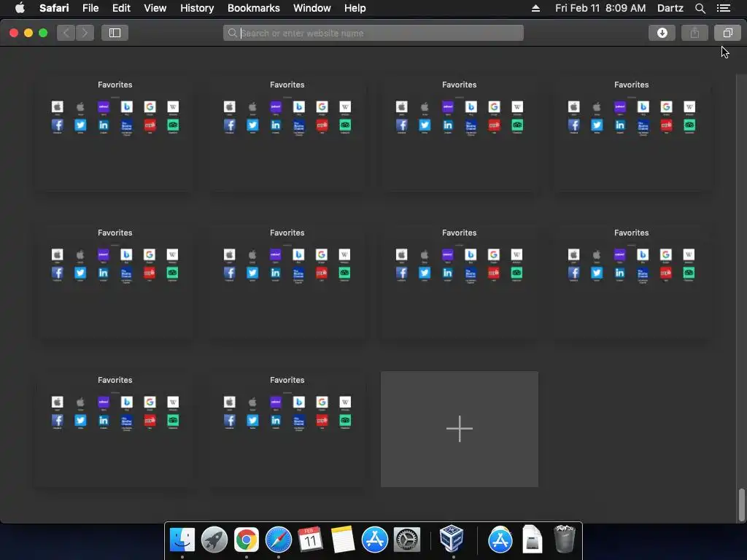Go forward with the Safari forward arrow

pos(85,33)
